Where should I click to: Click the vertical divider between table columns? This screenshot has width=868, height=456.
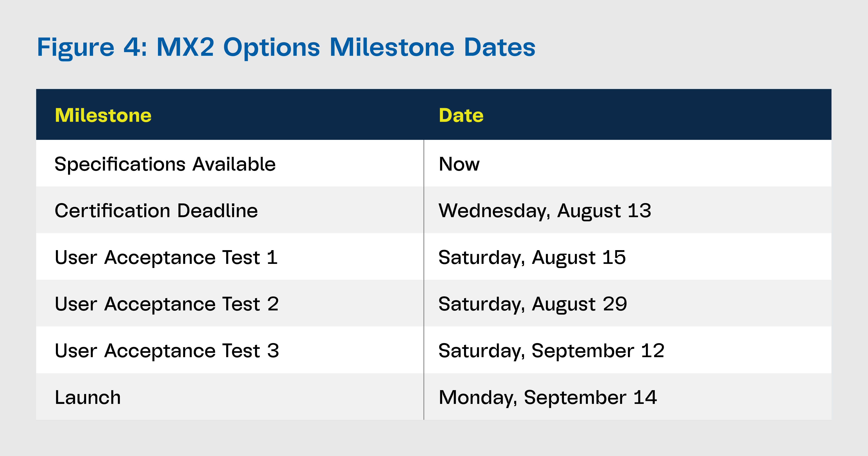point(424,280)
